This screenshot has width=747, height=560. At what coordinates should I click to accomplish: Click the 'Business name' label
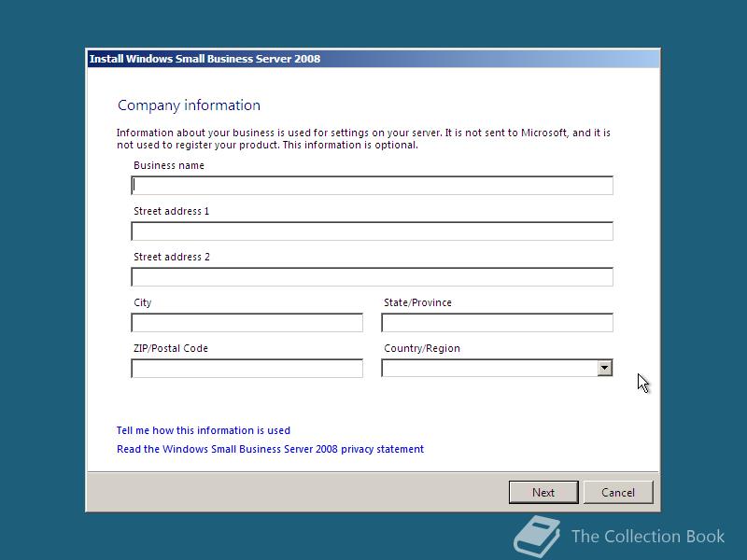(x=169, y=165)
